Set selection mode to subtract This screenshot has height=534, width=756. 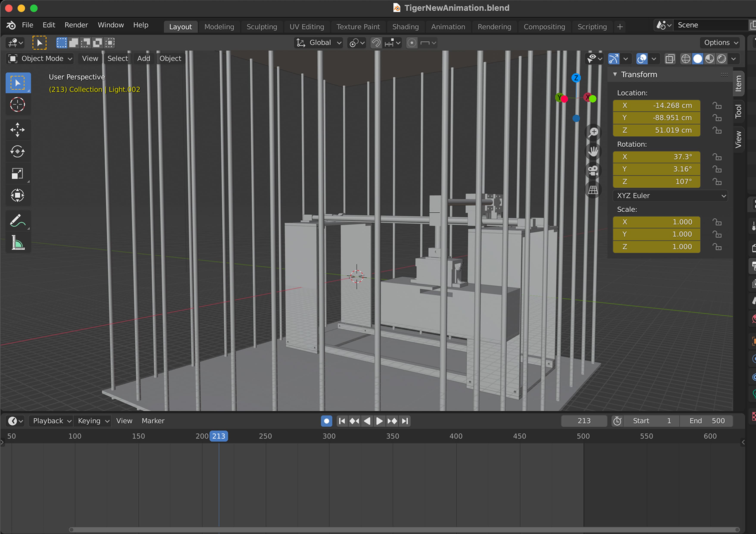[86, 43]
